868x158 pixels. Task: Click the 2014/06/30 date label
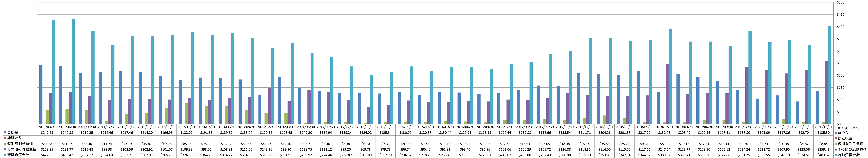[x=306, y=127]
